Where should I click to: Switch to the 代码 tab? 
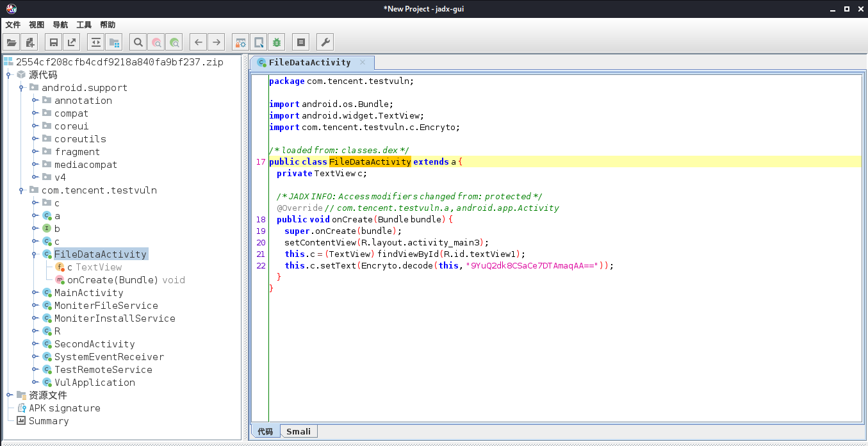click(x=265, y=431)
